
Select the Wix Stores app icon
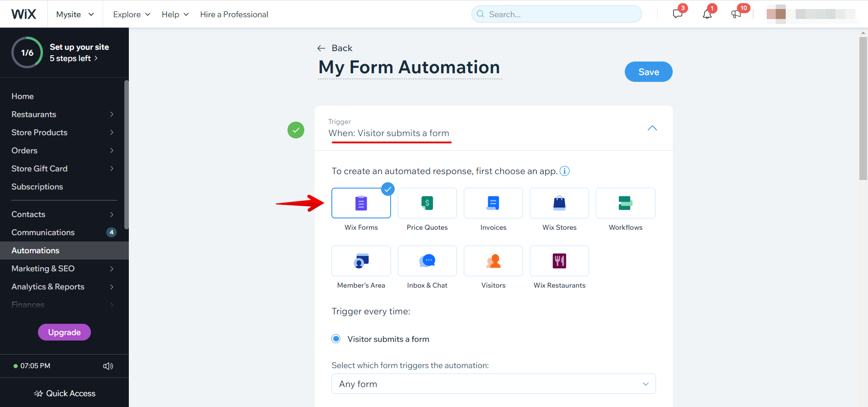click(x=559, y=203)
